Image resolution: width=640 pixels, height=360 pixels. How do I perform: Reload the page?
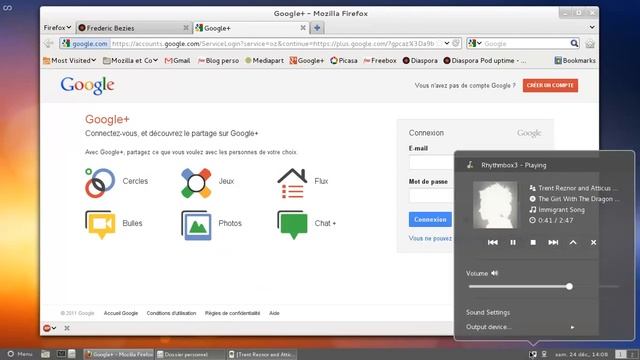point(456,43)
